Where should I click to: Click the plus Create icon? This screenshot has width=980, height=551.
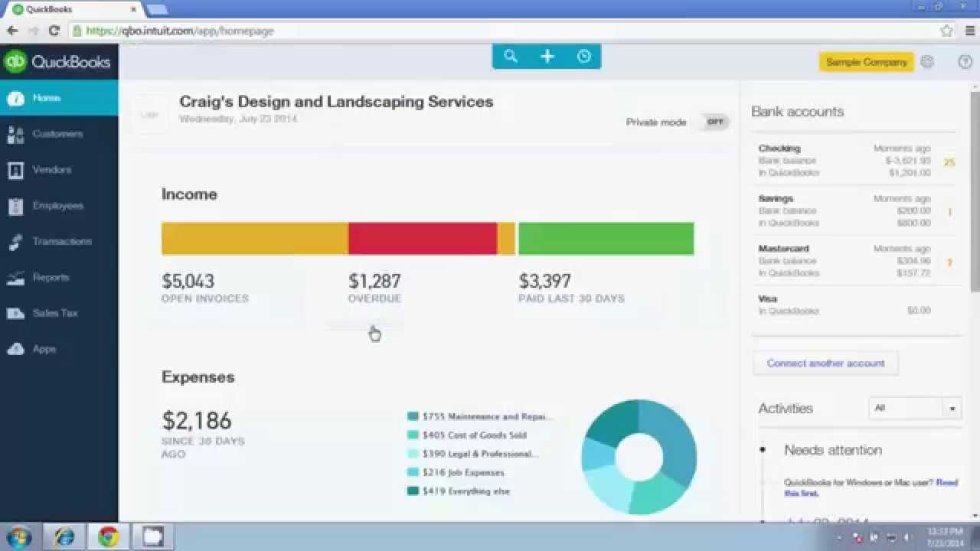547,57
